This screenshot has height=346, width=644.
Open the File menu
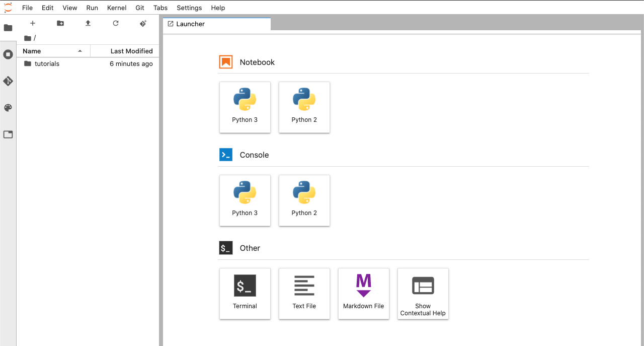27,8
